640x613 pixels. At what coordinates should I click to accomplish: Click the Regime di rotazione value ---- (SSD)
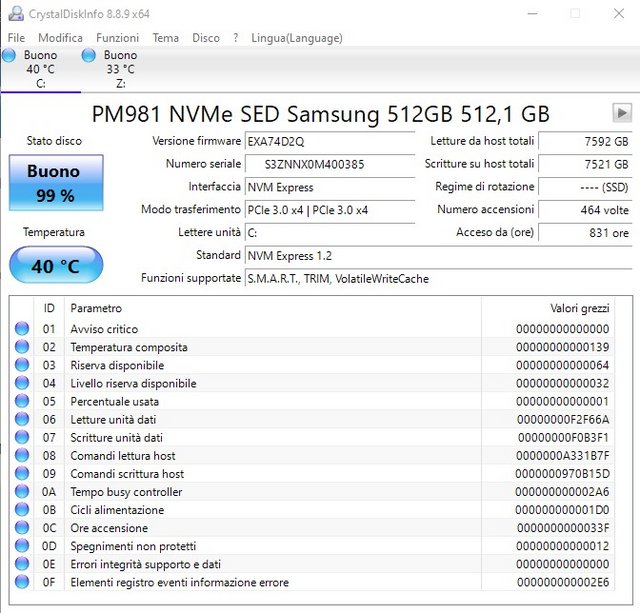[x=585, y=187]
